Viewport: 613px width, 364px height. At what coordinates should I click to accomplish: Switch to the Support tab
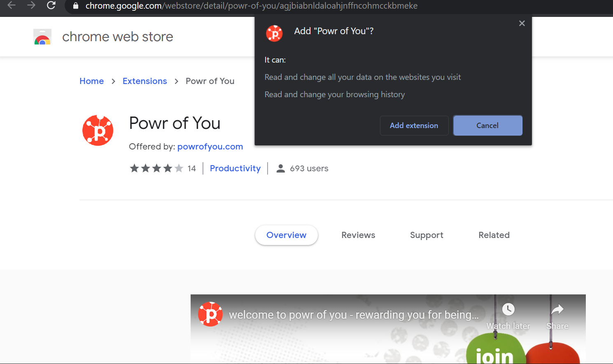427,235
